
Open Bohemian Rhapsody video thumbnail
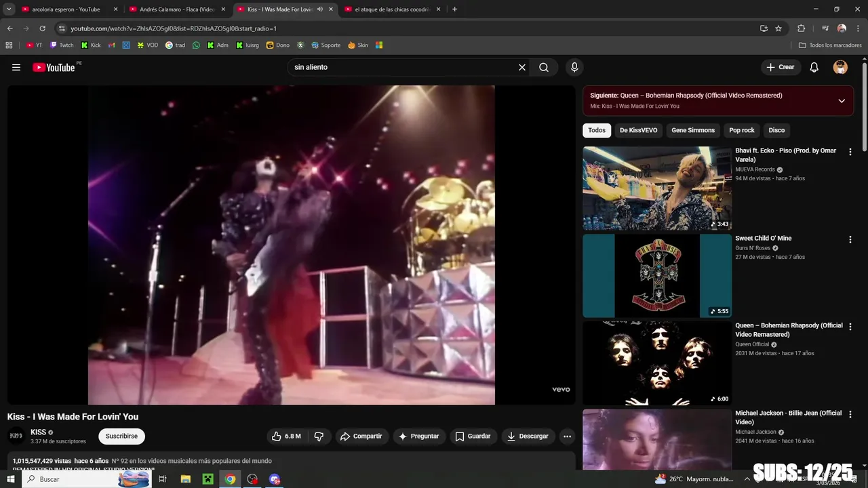click(657, 363)
